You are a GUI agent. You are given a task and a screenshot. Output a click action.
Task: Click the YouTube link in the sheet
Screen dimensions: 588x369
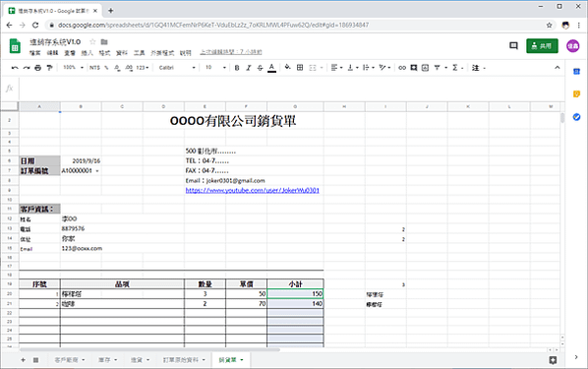253,190
